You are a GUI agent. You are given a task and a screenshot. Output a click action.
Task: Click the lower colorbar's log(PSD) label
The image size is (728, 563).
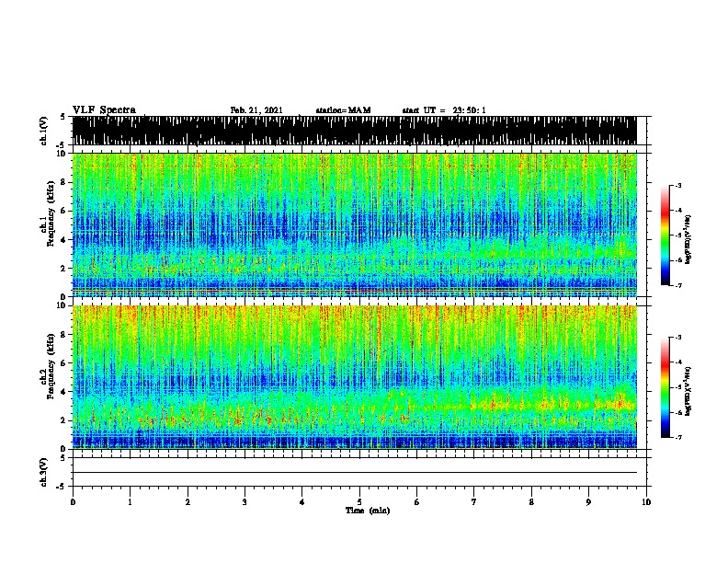point(688,391)
